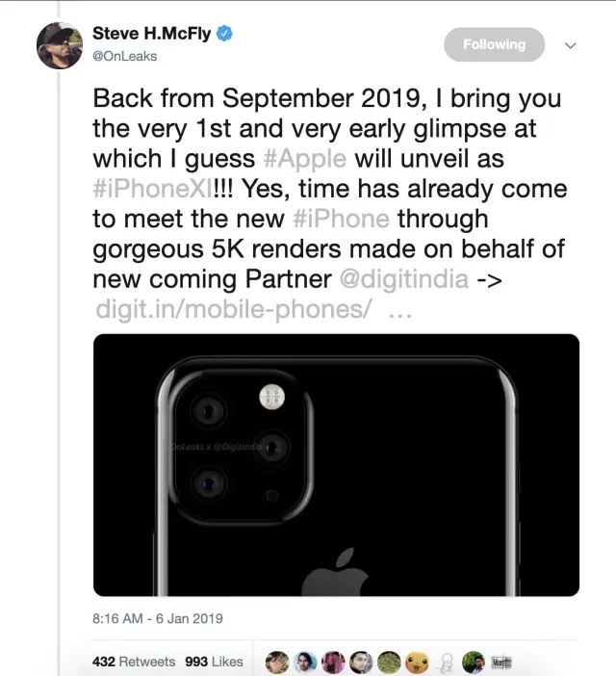Click the blue verified badge

224,35
